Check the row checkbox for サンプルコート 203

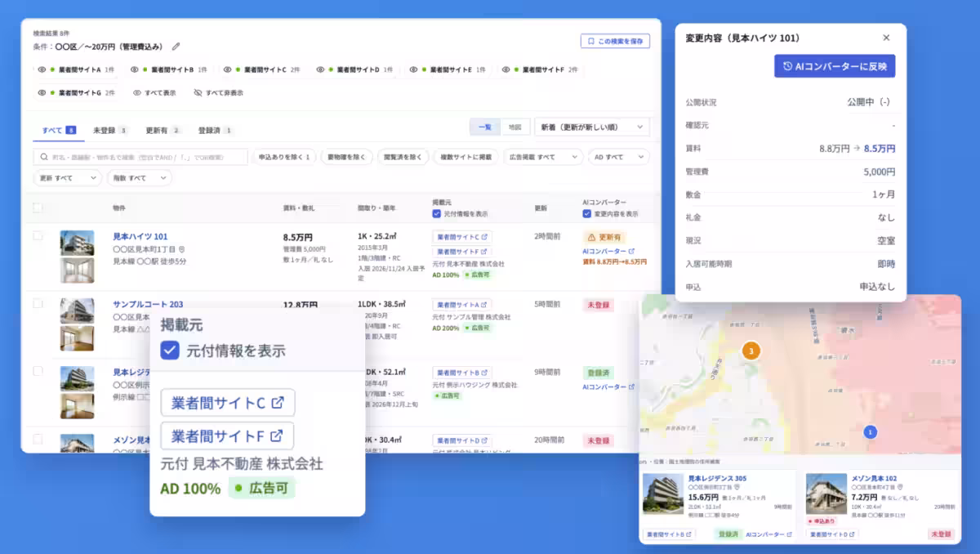click(x=38, y=304)
